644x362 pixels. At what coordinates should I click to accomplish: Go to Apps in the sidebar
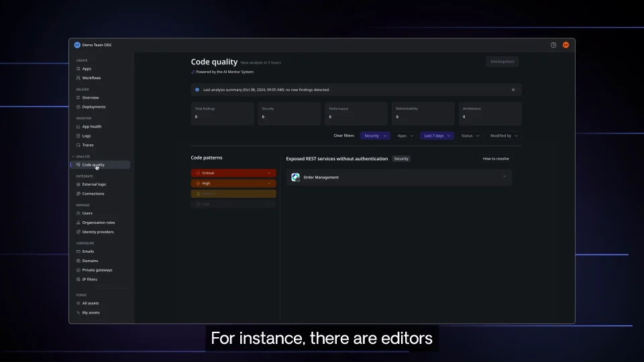point(87,69)
